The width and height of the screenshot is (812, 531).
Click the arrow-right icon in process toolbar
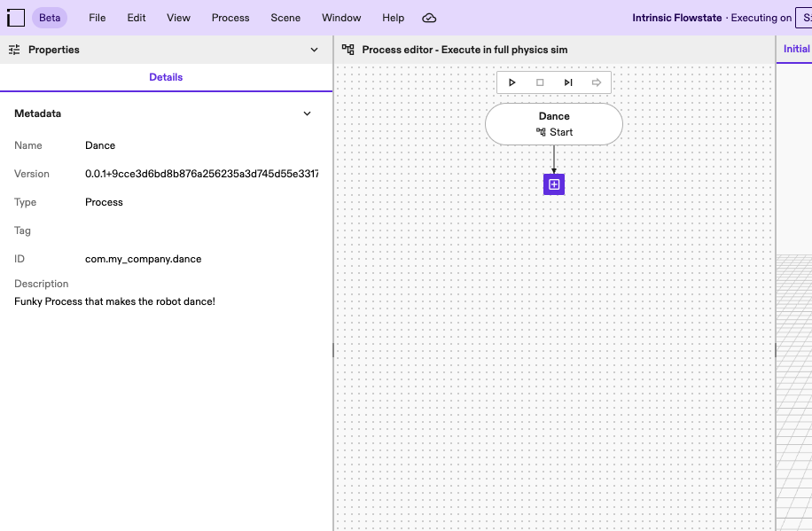pos(597,82)
